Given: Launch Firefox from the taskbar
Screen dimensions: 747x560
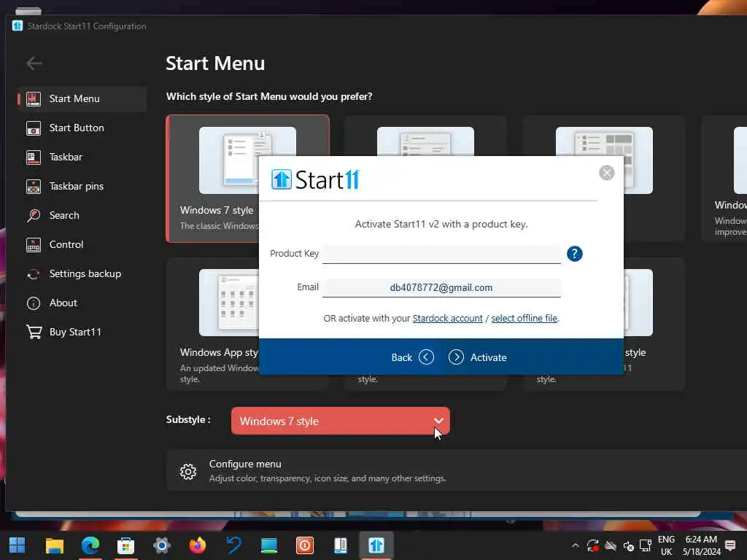Looking at the screenshot, I should coord(197,545).
